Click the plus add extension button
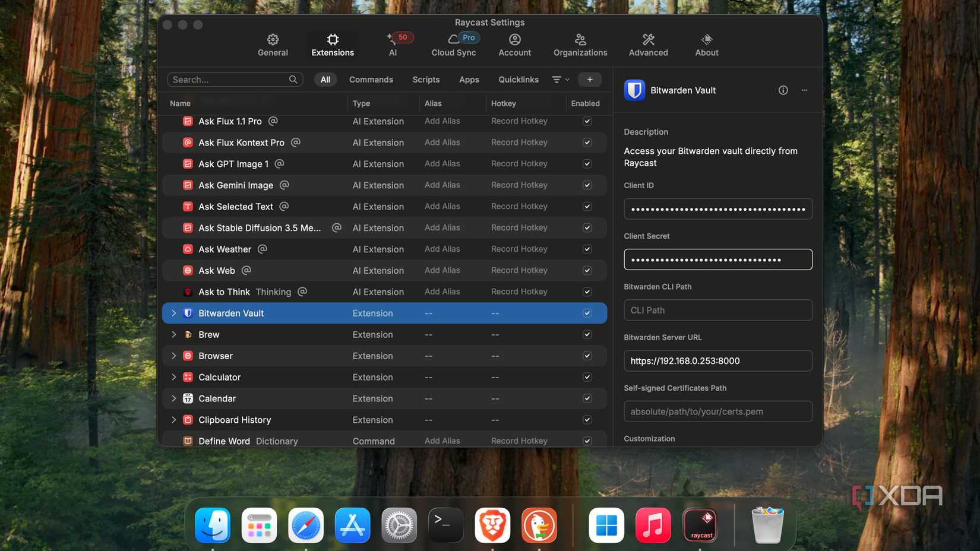The width and height of the screenshot is (980, 551). coord(589,80)
